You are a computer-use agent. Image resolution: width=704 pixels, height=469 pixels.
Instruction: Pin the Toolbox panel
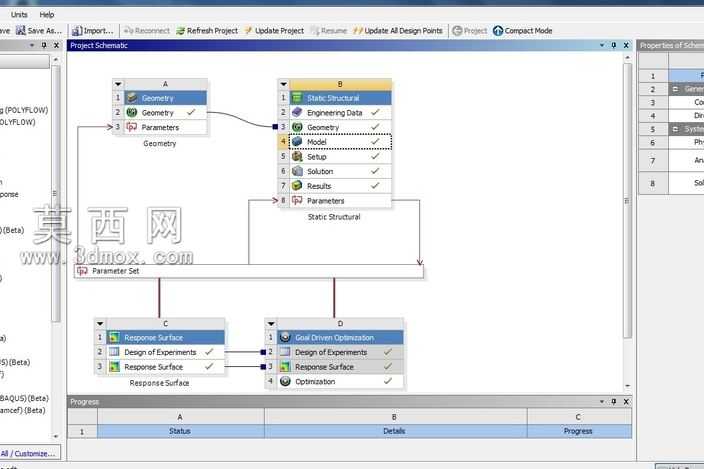coord(44,45)
